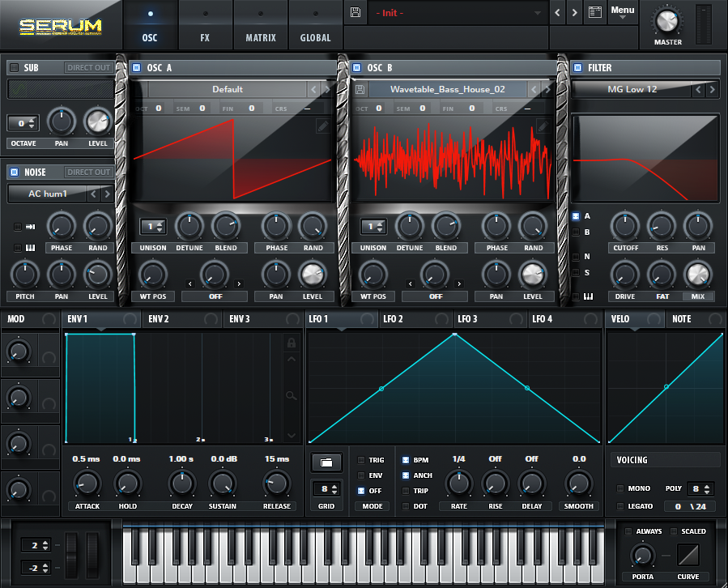The height and width of the screenshot is (588, 728).
Task: Open the Menu dropdown
Action: [x=622, y=12]
